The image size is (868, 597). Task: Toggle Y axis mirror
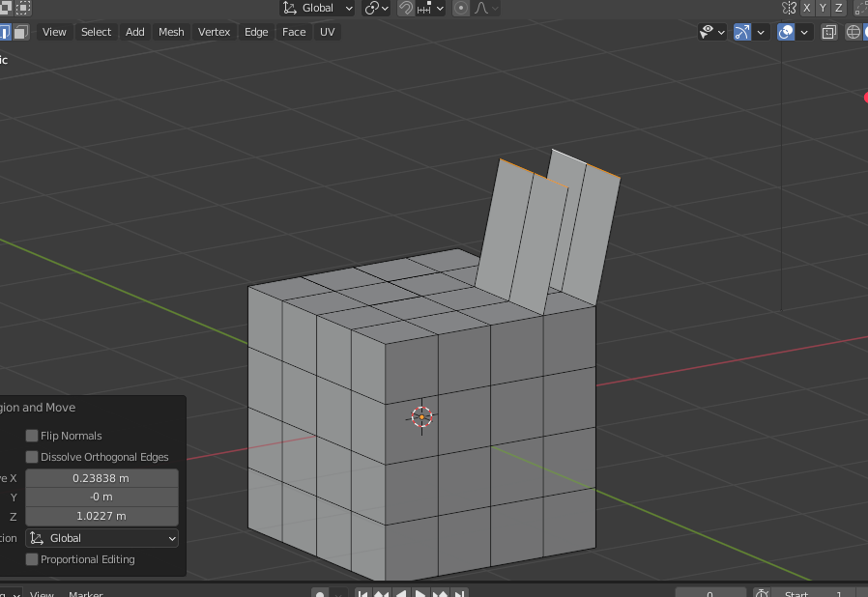click(x=823, y=8)
